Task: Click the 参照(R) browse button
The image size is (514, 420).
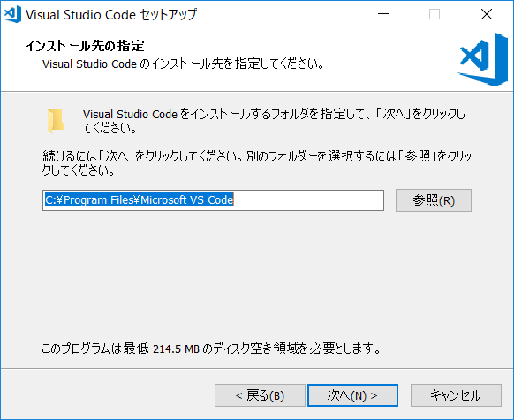Action: tap(434, 200)
